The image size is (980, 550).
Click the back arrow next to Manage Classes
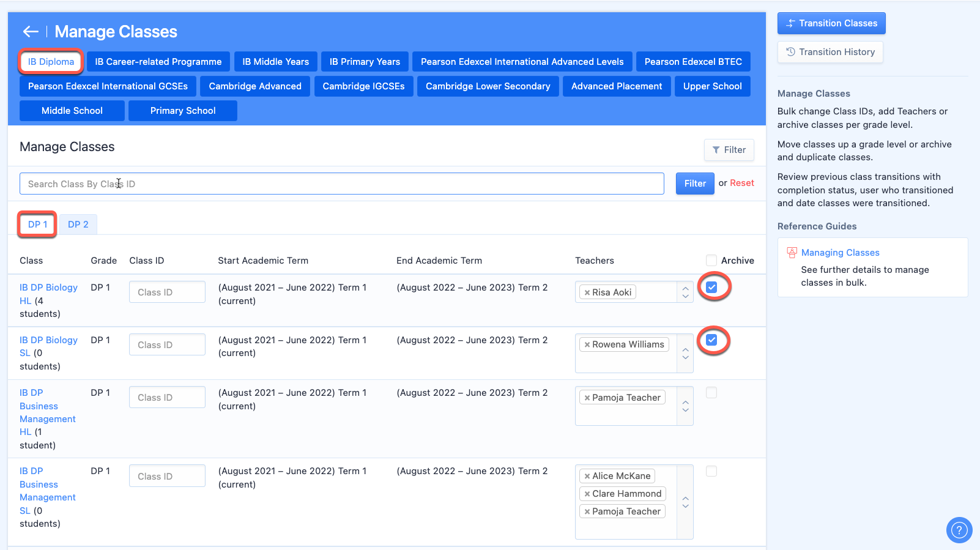[31, 31]
